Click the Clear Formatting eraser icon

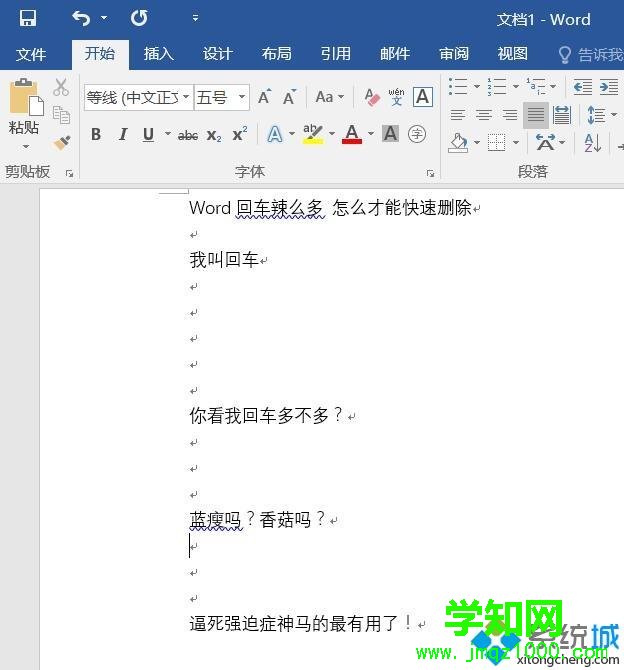pos(372,97)
